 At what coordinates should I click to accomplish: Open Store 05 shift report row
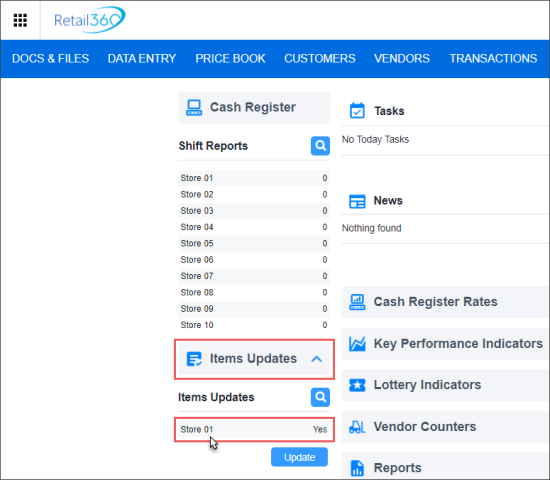pos(254,244)
